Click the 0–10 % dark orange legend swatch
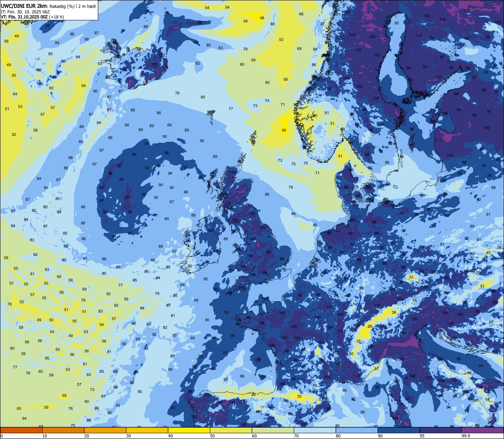504x439 pixels. [x=21, y=430]
